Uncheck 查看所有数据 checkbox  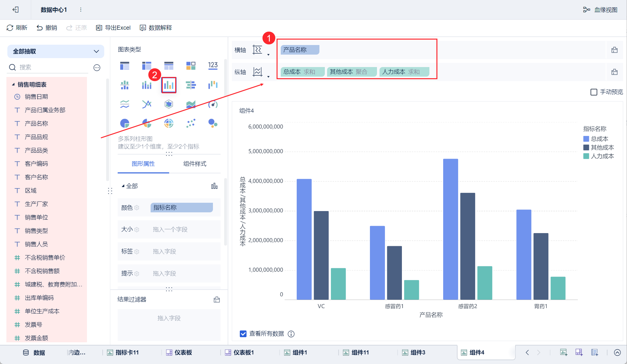pyautogui.click(x=243, y=334)
